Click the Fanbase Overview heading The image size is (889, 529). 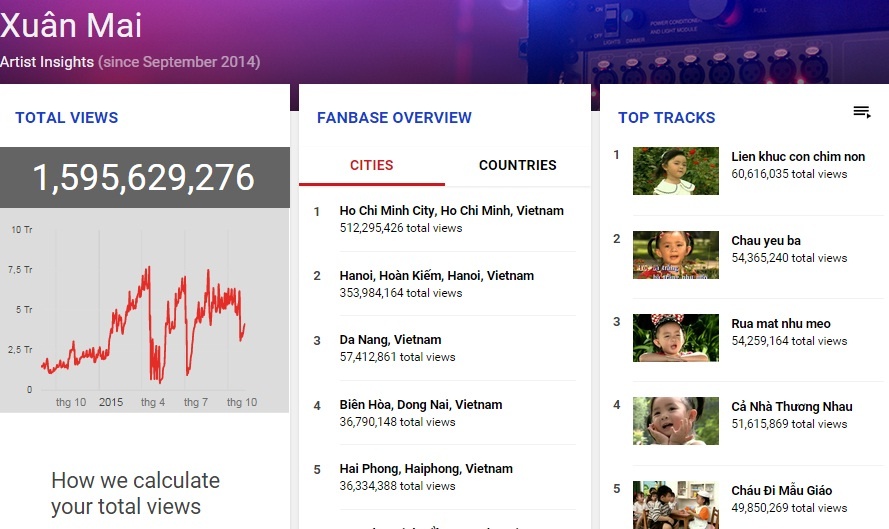pyautogui.click(x=394, y=118)
